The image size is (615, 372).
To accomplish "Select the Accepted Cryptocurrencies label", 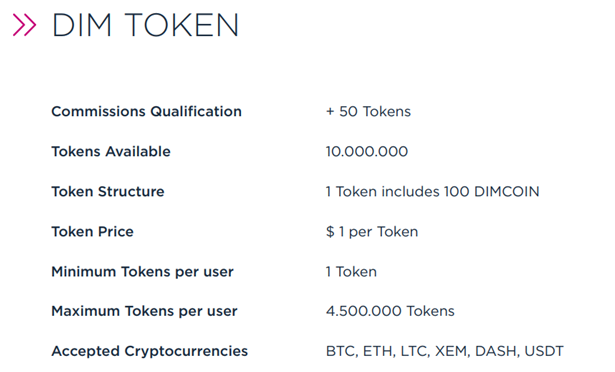I will tap(149, 351).
